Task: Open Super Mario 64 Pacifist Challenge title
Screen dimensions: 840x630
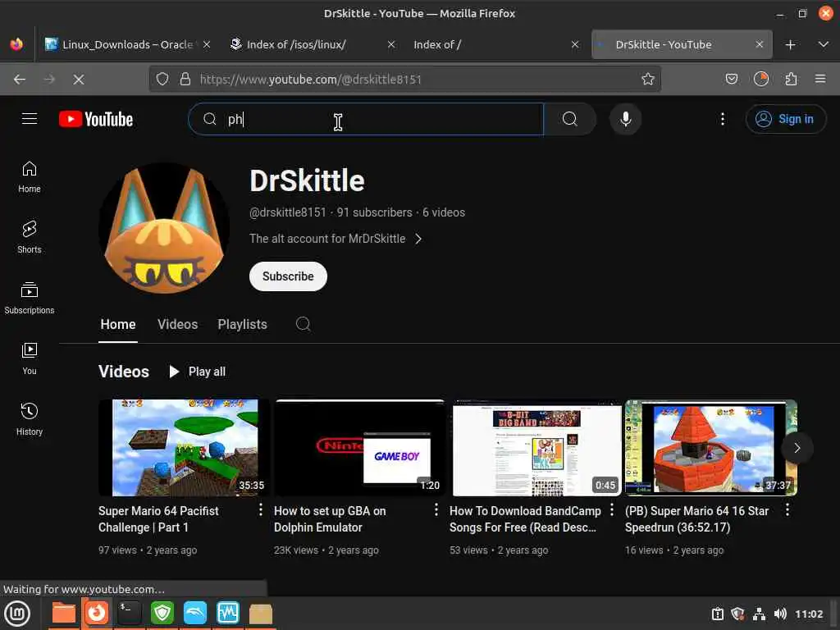Action: click(x=158, y=519)
